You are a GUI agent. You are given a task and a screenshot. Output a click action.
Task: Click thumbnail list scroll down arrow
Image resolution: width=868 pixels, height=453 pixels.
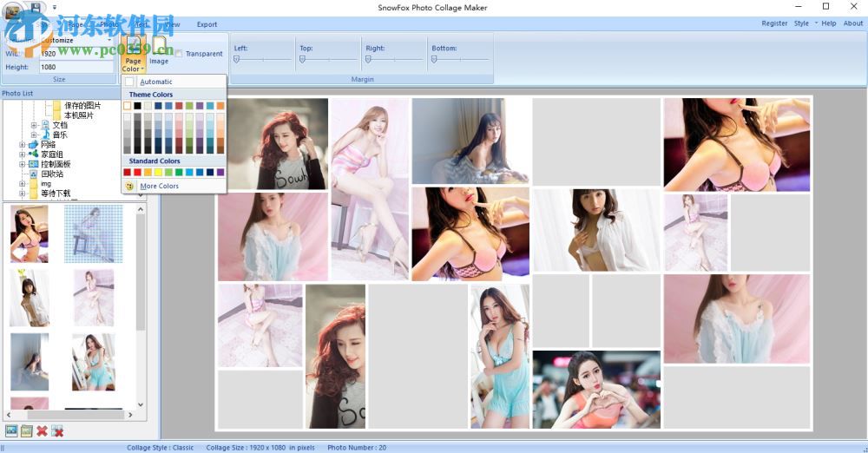click(140, 404)
